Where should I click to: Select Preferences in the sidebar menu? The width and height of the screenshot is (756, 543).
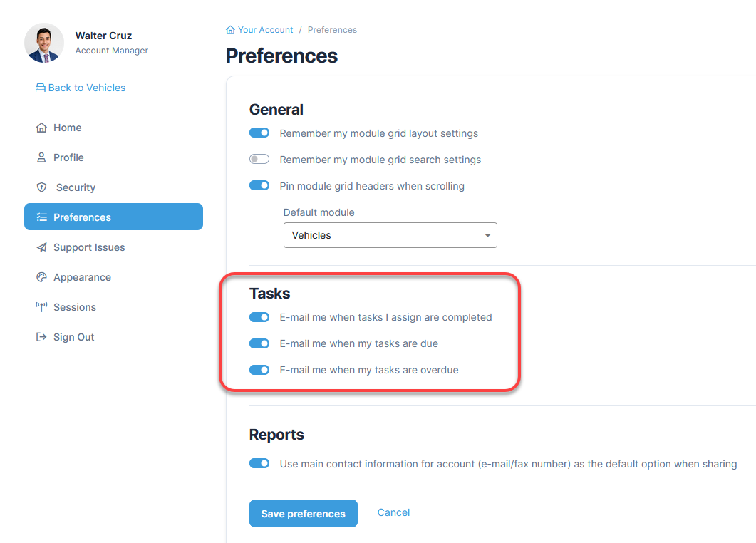pos(113,217)
